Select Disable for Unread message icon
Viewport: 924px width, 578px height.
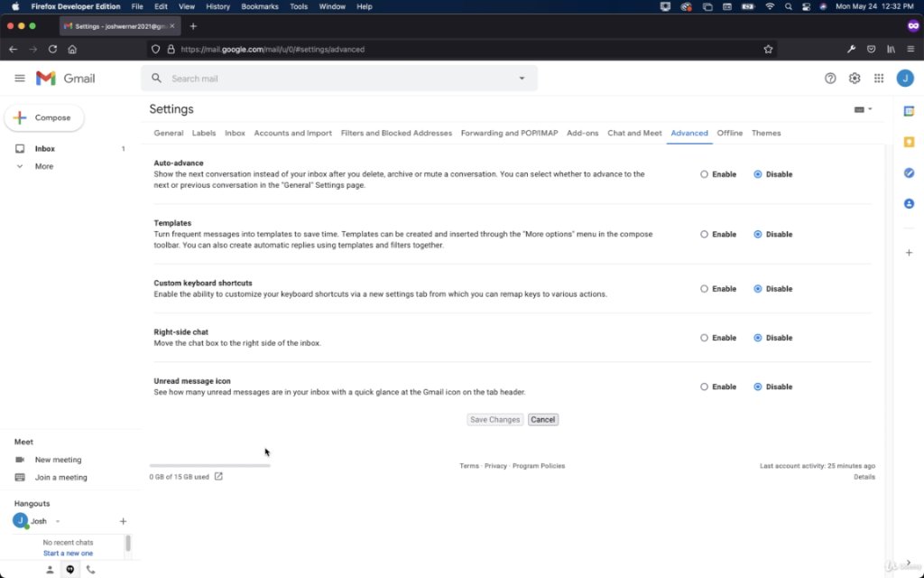pos(758,387)
